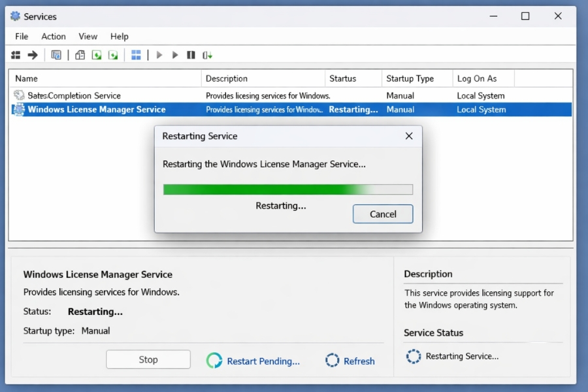This screenshot has width=588, height=392.
Task: Click the Services gear icon in the title bar
Action: (16, 16)
